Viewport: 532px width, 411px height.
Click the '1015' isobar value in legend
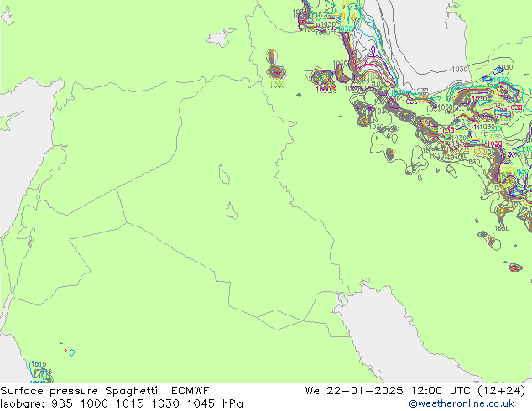click(x=129, y=403)
